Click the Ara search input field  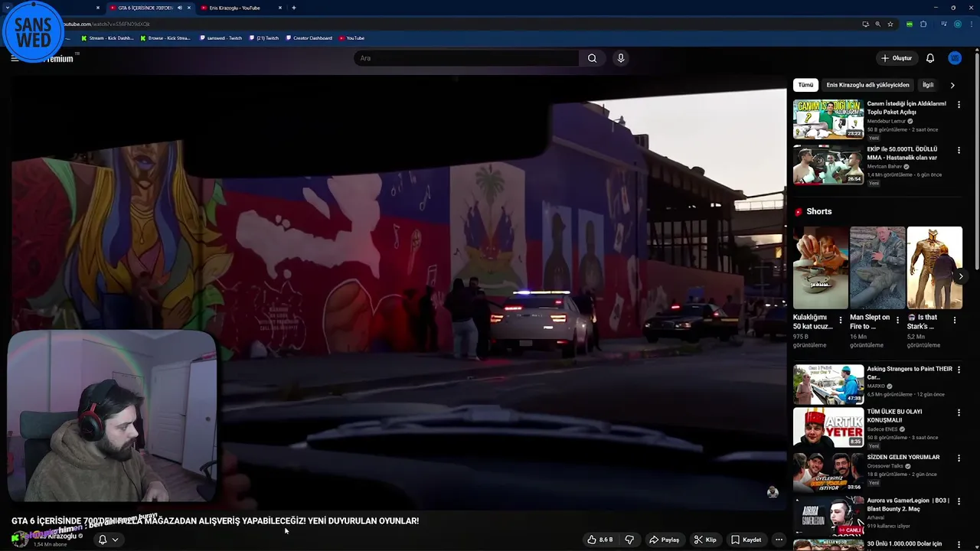coord(467,58)
